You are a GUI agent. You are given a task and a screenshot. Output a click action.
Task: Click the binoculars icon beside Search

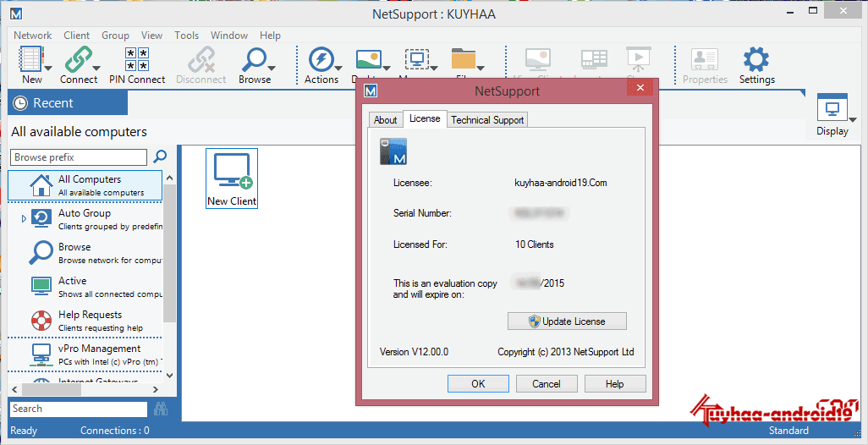click(161, 409)
